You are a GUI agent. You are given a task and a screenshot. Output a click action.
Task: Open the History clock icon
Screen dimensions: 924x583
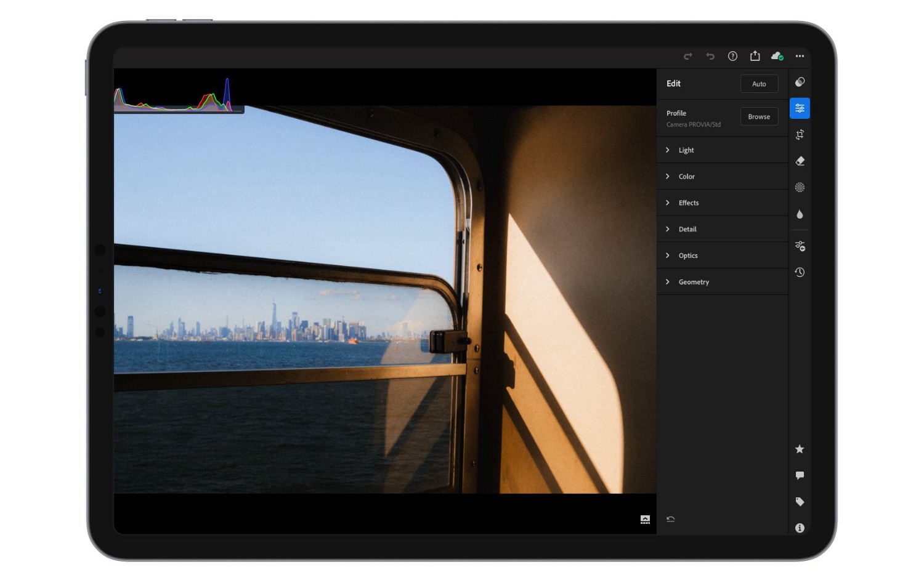[x=800, y=272]
